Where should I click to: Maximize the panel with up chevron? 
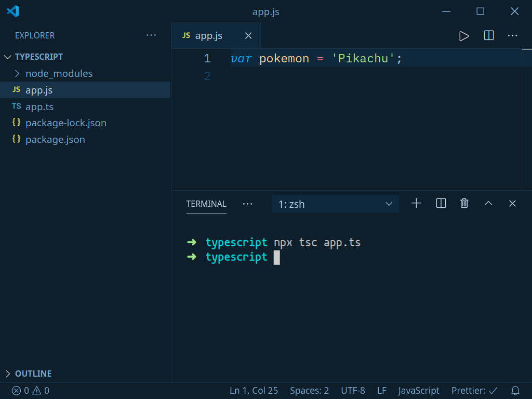pyautogui.click(x=488, y=203)
